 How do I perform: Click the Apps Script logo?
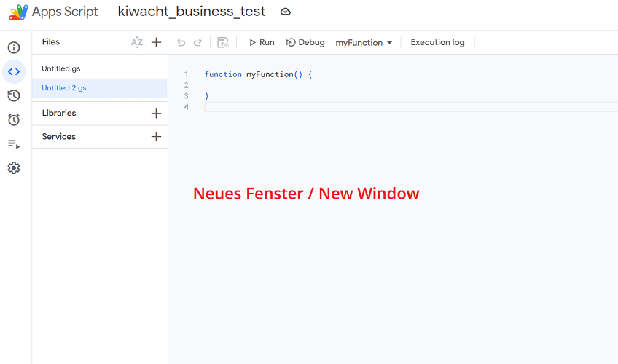pos(18,12)
